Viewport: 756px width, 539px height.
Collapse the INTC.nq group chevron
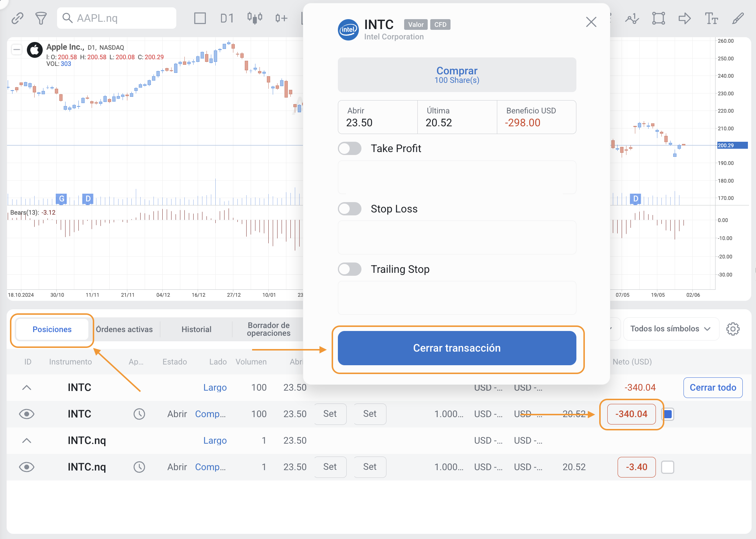click(27, 440)
